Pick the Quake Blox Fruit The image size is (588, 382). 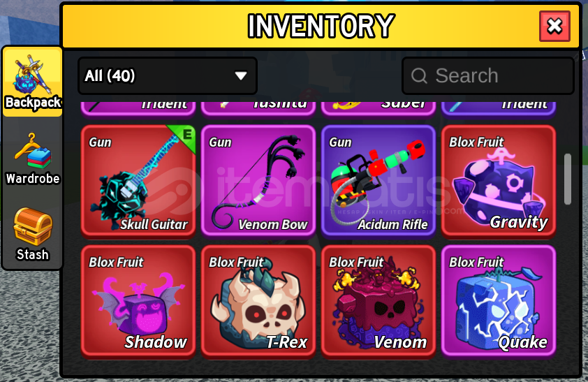[x=499, y=302]
